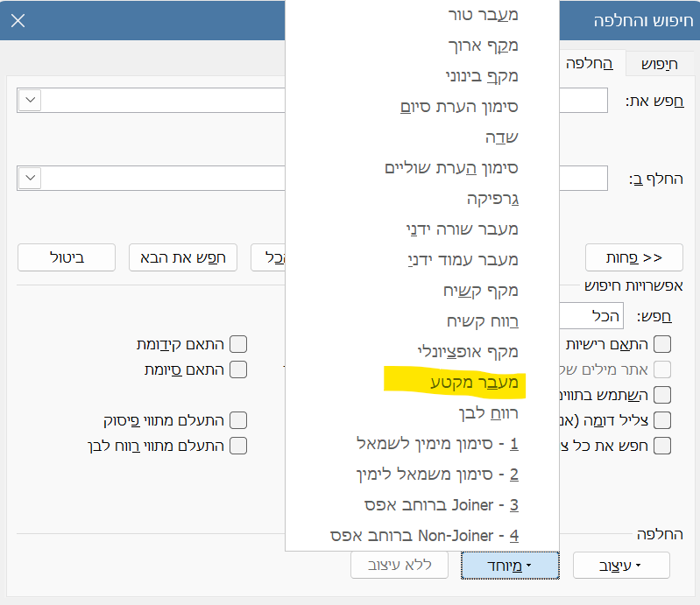700x605 pixels.
Task: Click the מיוחד special dropdown button
Action: point(510,566)
